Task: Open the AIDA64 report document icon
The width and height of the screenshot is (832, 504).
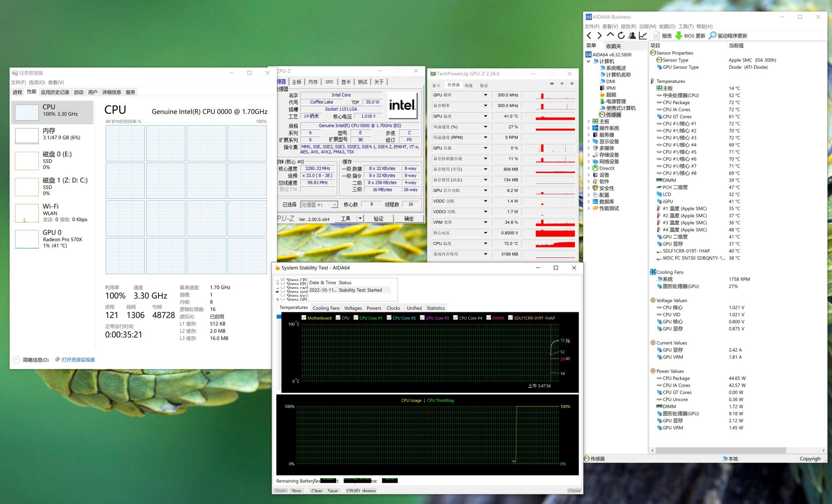Action: (x=657, y=36)
